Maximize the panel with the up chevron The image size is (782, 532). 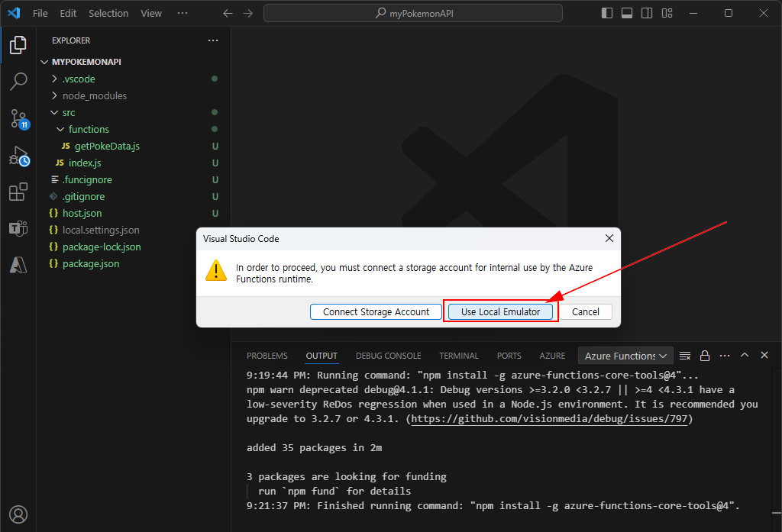click(x=745, y=355)
